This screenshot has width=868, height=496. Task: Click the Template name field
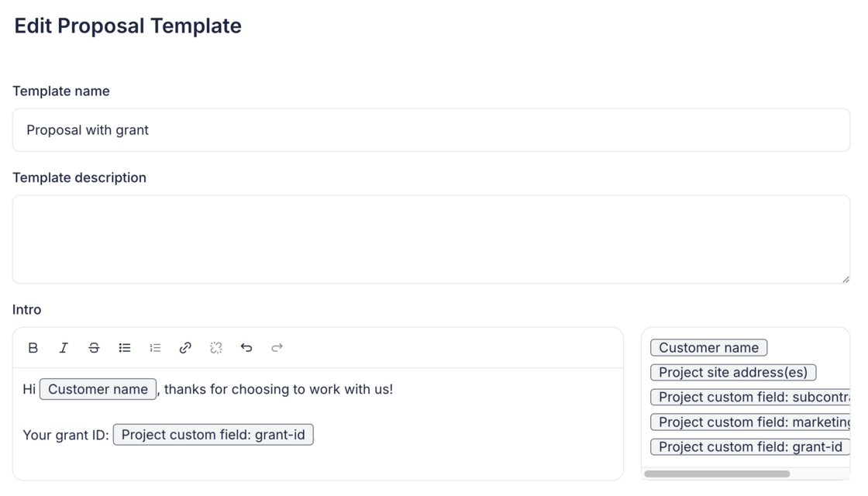tap(431, 129)
